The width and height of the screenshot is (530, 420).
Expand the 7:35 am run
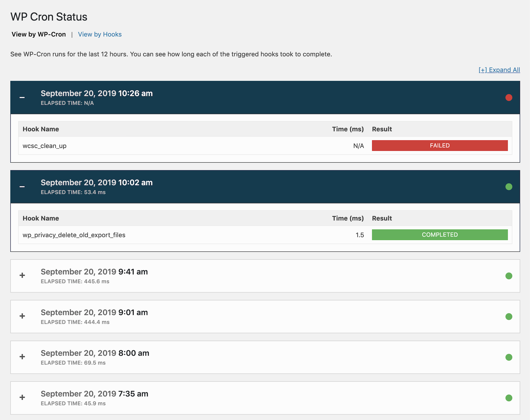tap(22, 398)
